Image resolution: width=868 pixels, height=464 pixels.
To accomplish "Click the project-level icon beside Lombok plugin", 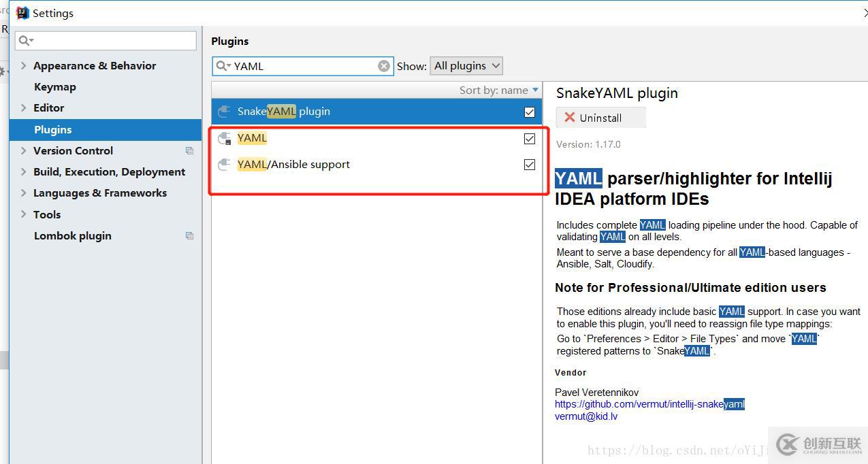I will point(189,235).
